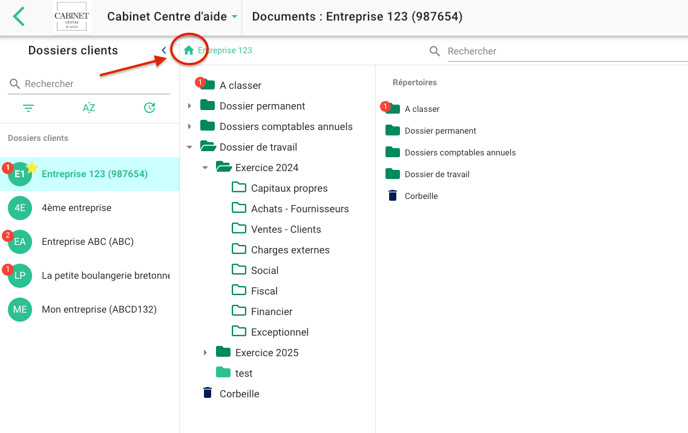Collapse the Dossiers clients side panel

[164, 51]
